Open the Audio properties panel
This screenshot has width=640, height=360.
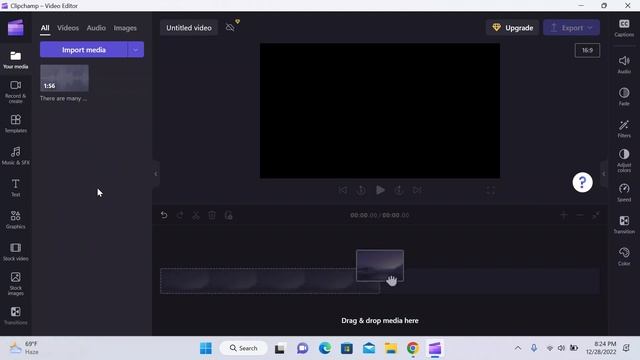click(x=624, y=64)
